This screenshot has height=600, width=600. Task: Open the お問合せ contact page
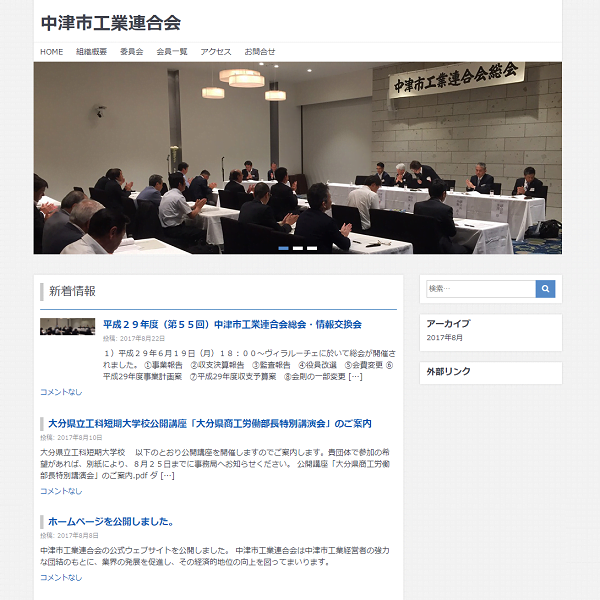[x=260, y=52]
